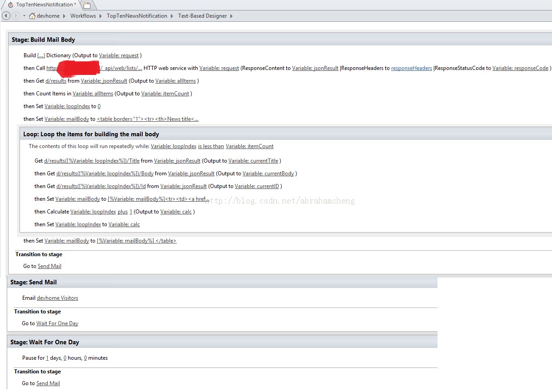
Task: Click Workflows in the breadcrumb path
Action: coord(83,15)
